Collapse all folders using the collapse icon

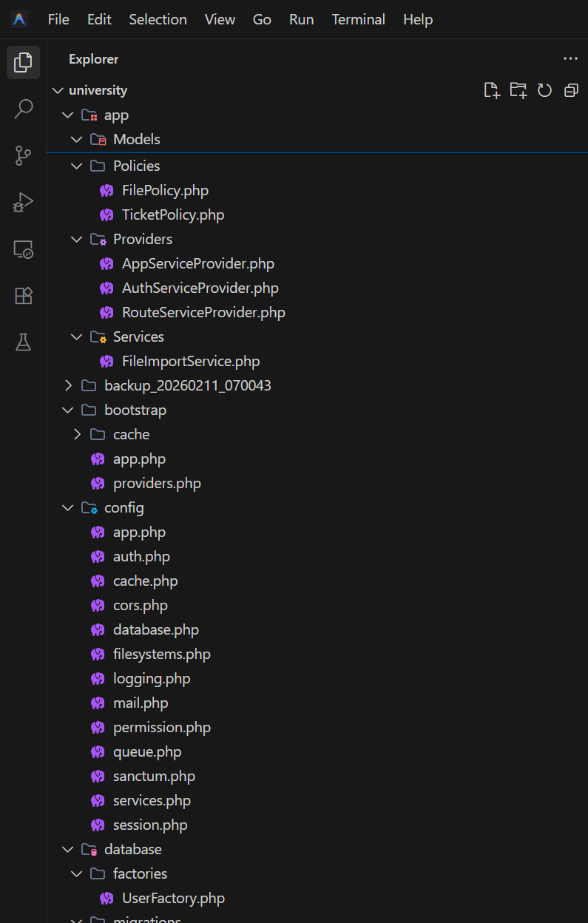click(x=570, y=89)
